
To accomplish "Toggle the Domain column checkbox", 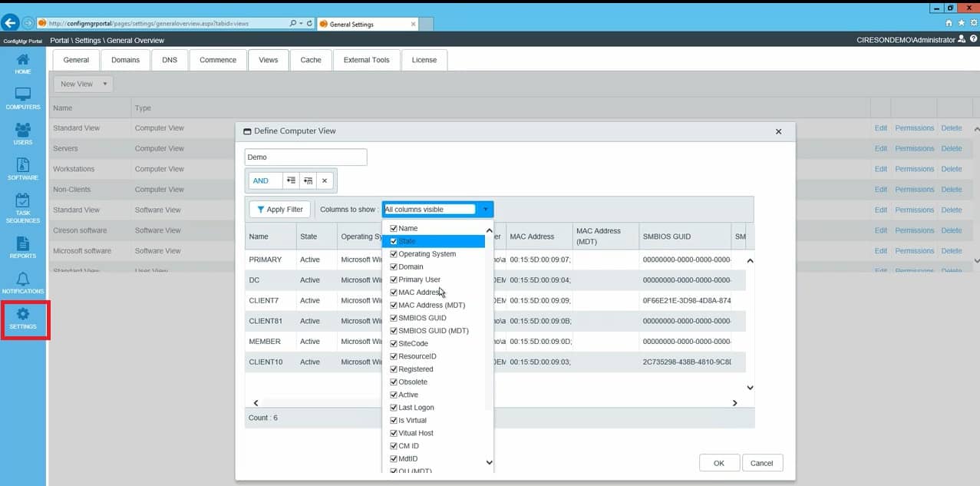I will click(x=394, y=266).
